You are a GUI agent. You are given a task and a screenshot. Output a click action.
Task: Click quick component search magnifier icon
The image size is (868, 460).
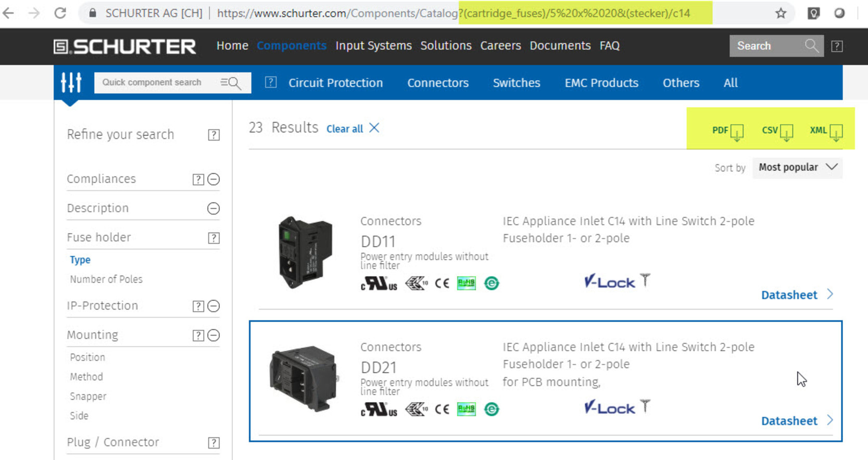[231, 83]
